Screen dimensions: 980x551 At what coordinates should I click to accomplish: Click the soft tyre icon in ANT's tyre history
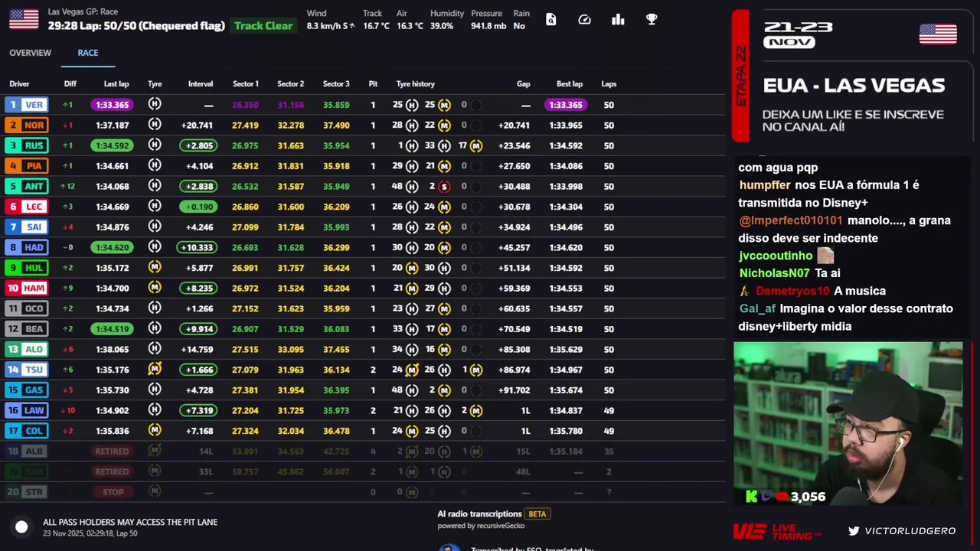(x=444, y=186)
